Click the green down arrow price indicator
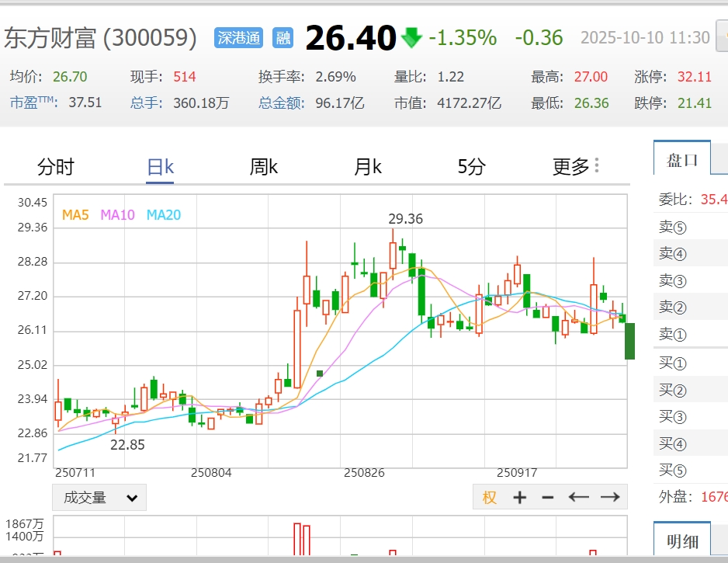The width and height of the screenshot is (728, 563). point(411,37)
